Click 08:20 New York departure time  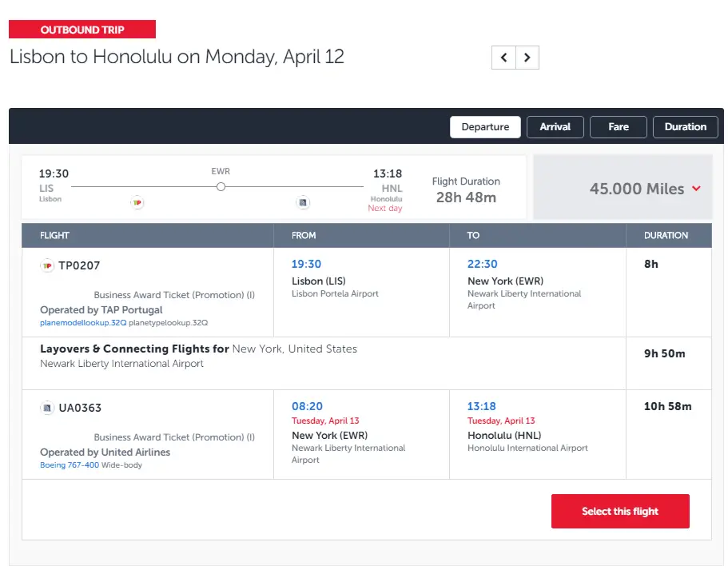click(307, 406)
